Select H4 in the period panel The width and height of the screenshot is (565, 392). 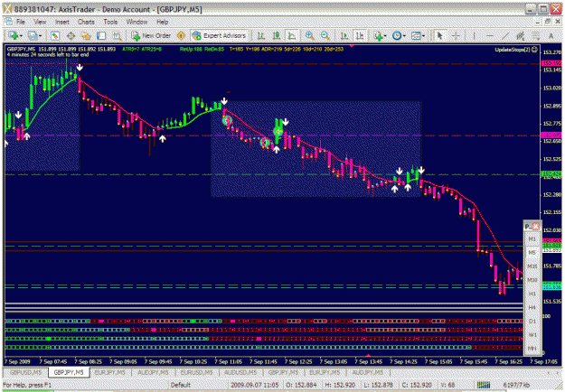tap(532, 307)
